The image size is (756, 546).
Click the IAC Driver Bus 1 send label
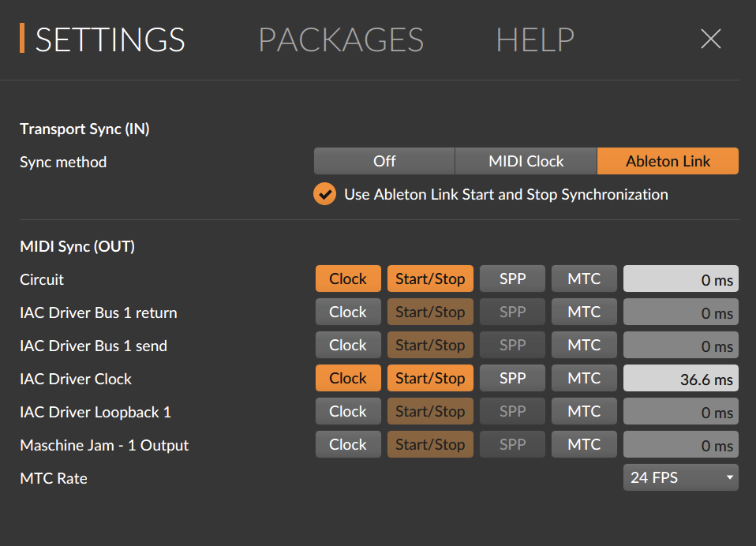click(x=94, y=346)
